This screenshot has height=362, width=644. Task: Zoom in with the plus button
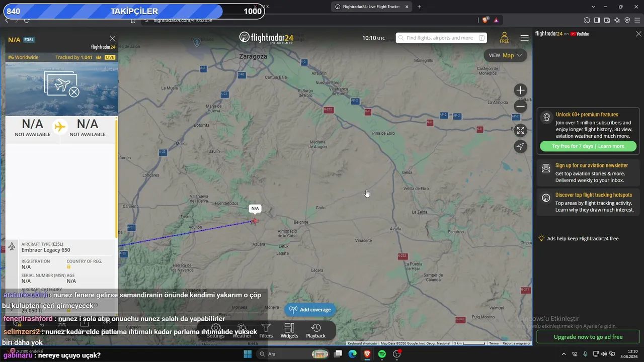pyautogui.click(x=521, y=90)
